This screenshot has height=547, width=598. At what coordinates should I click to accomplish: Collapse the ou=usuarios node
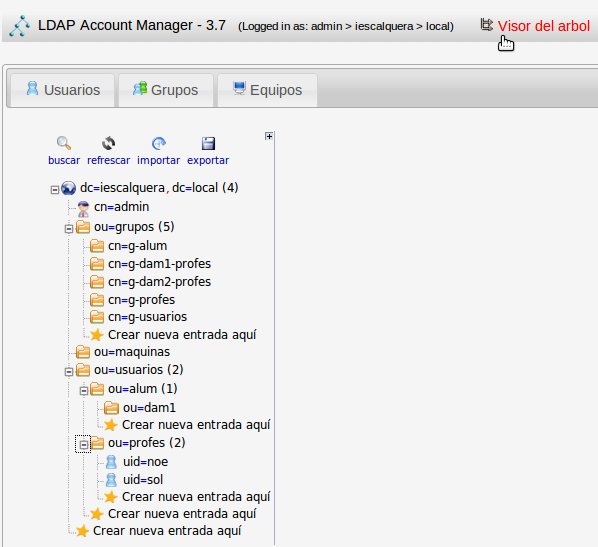(x=69, y=372)
